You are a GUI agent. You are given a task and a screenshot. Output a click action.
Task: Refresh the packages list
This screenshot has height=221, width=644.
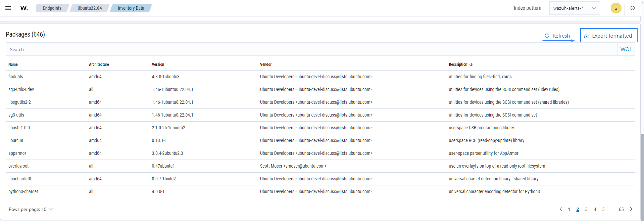click(x=557, y=36)
